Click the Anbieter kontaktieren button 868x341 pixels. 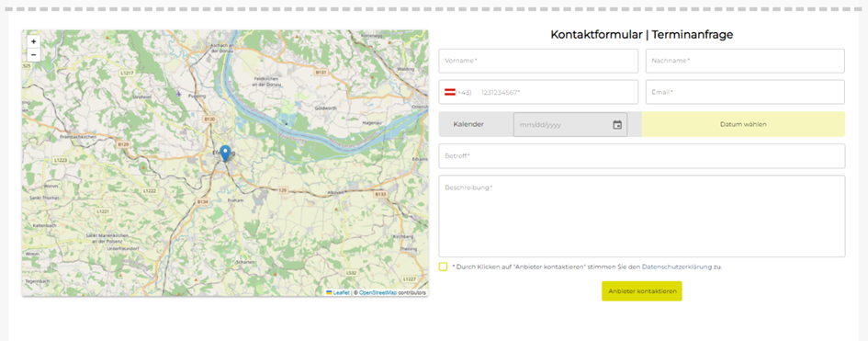642,291
